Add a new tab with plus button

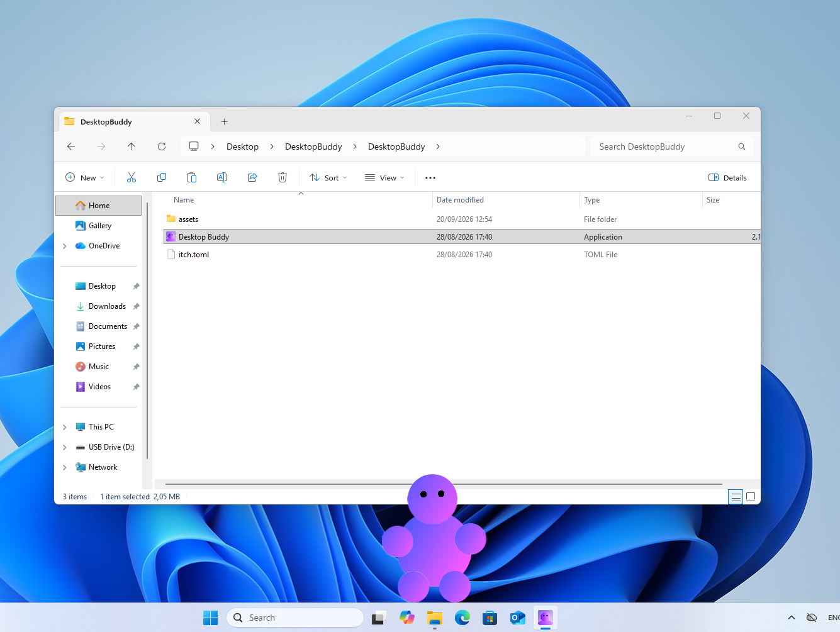[x=224, y=122]
